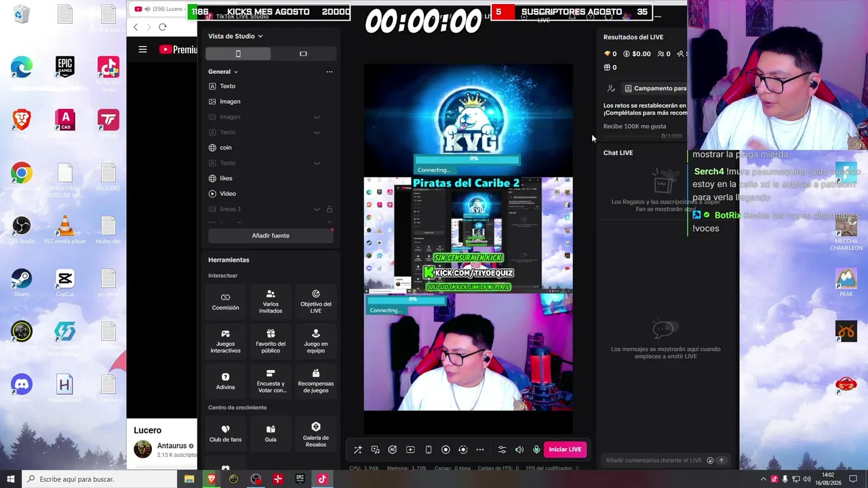Image resolution: width=868 pixels, height=488 pixels.
Task: Click Añadir fuente button
Action: 271,235
